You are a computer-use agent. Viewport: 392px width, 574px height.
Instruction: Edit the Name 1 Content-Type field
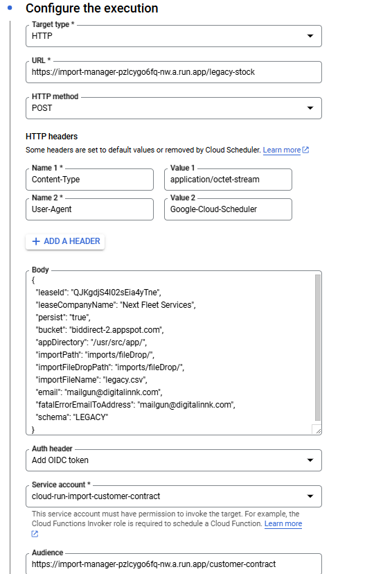pos(89,180)
